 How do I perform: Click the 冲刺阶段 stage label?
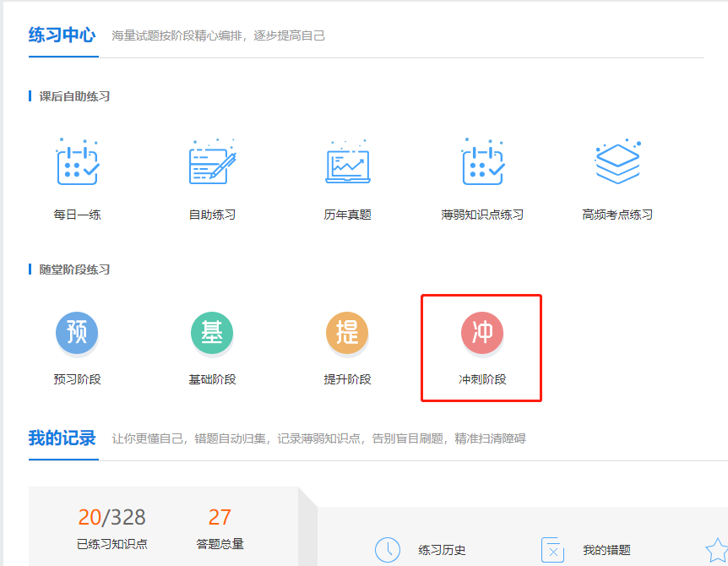point(481,378)
